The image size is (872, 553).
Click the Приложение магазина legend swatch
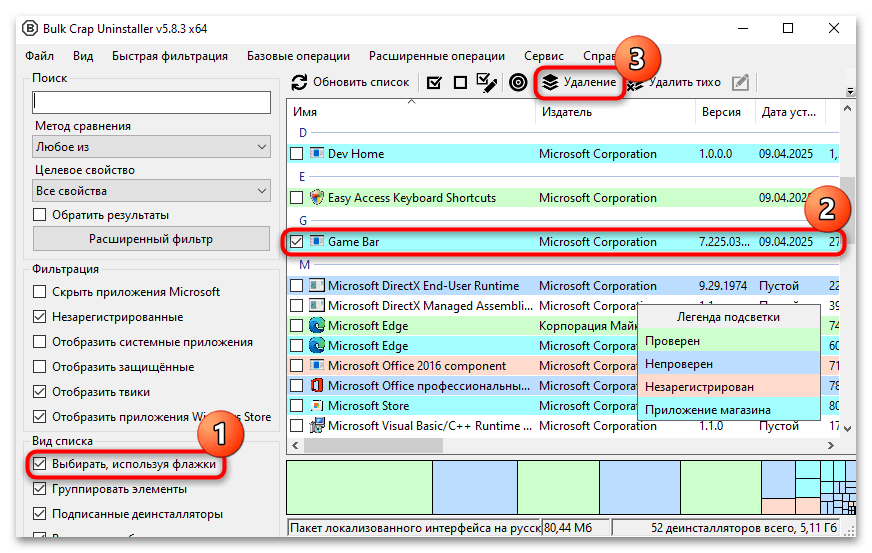click(x=729, y=409)
